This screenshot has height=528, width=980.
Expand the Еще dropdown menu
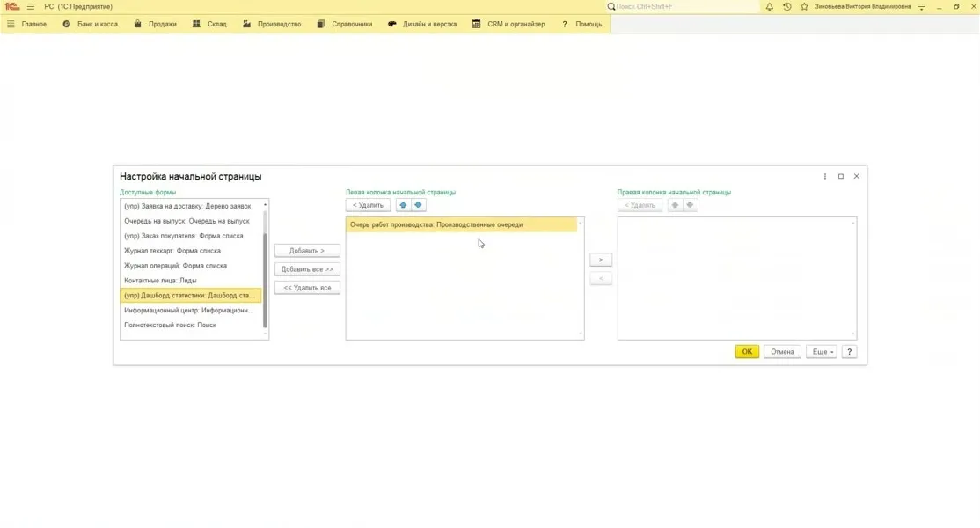(x=822, y=352)
